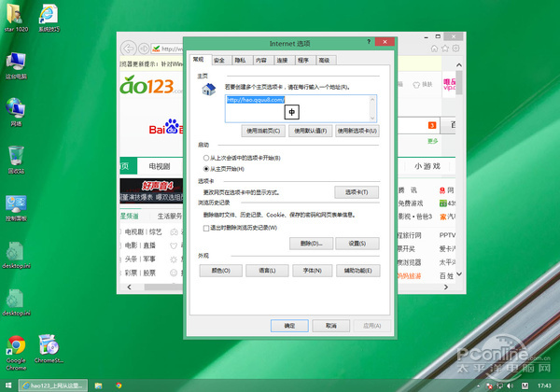Viewport: 560px width, 392px height.
Task: Select 从上次会话中的选项卡开始 radio button
Action: [x=205, y=158]
